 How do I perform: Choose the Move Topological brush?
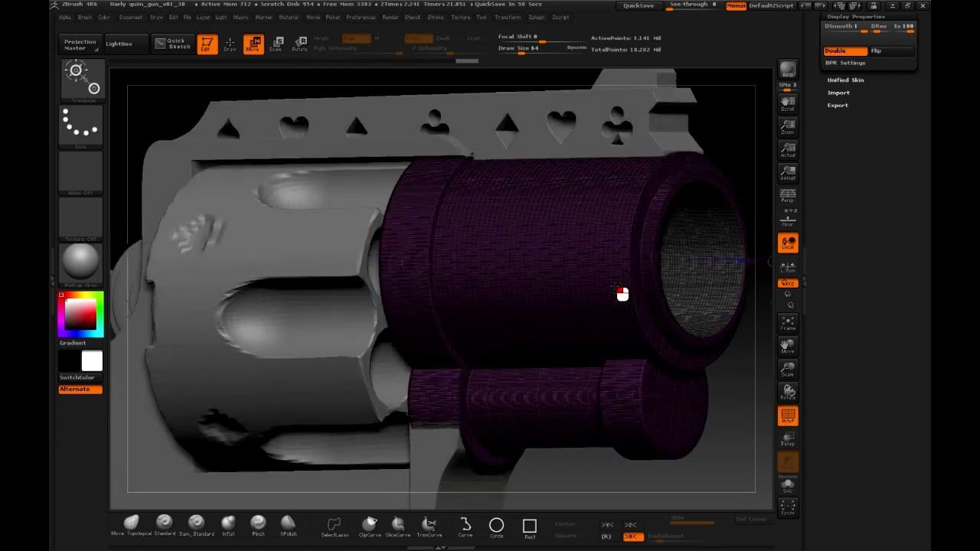[132, 526]
